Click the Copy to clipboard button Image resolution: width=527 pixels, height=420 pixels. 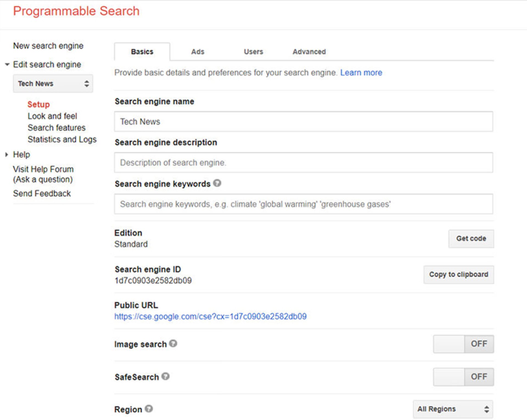[x=458, y=274]
